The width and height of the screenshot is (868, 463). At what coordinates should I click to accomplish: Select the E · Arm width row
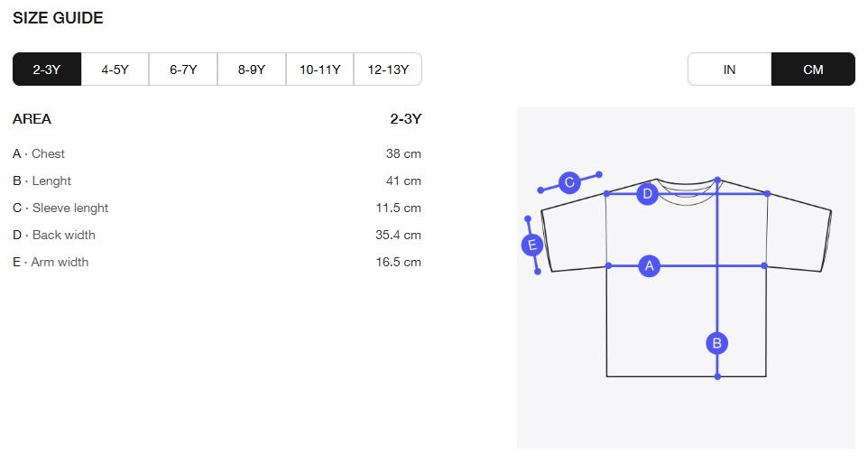[217, 262]
